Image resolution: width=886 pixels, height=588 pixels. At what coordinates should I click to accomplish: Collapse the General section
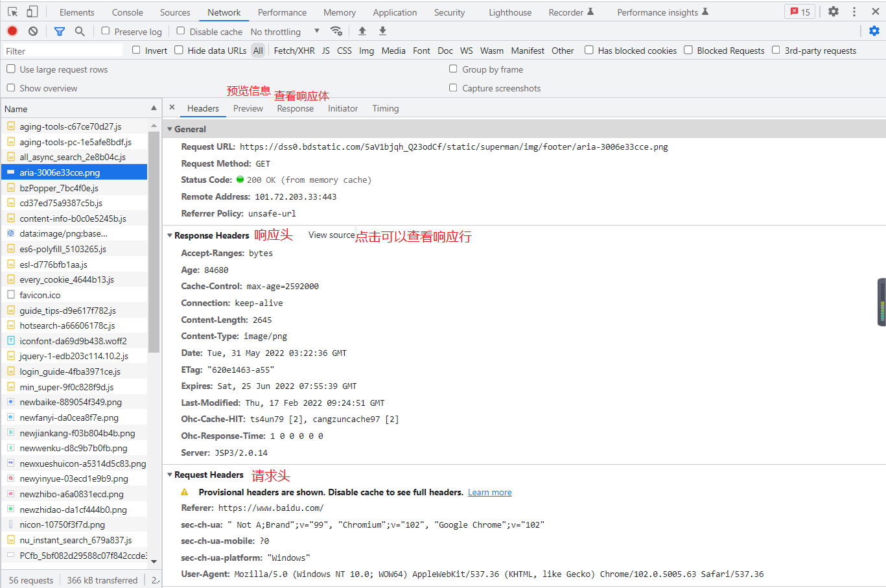tap(170, 129)
